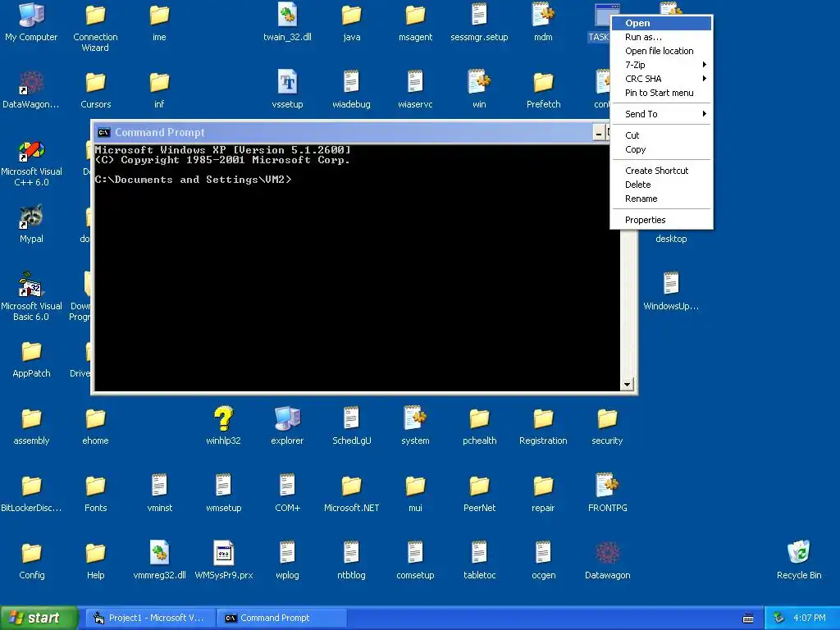Screen dimensions: 840x630
Task: Select the java folder icon
Action: point(351,15)
